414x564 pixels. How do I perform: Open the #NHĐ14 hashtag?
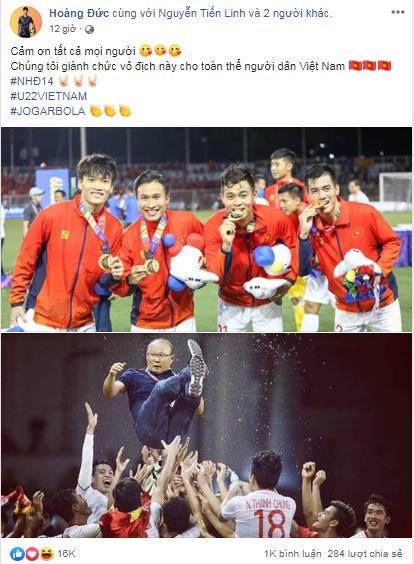(x=32, y=81)
